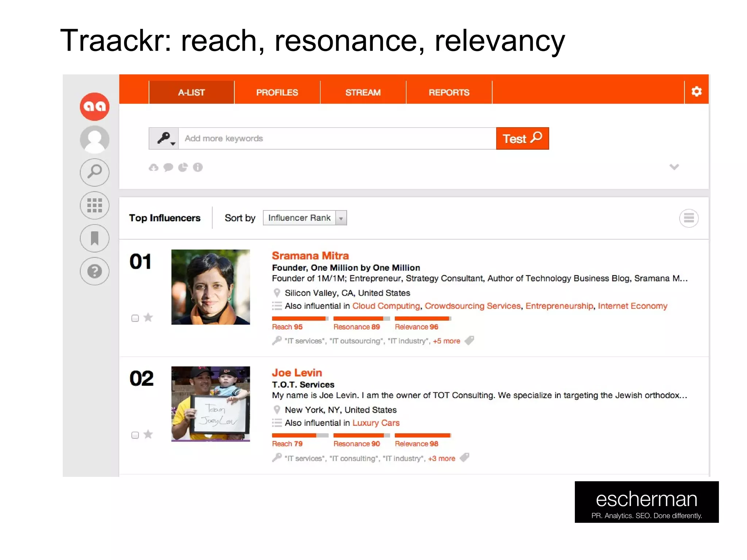
Task: Open the list view menu icon
Action: click(689, 218)
